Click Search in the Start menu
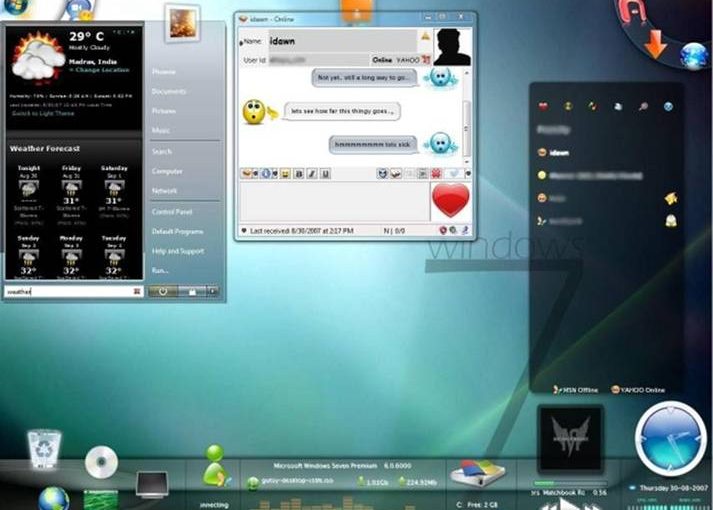Viewport: 713px width, 510px height. tap(162, 151)
